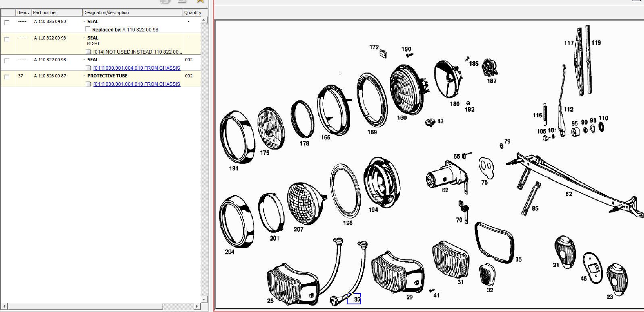
Task: Click callout 178 in the diagram
Action: [304, 143]
